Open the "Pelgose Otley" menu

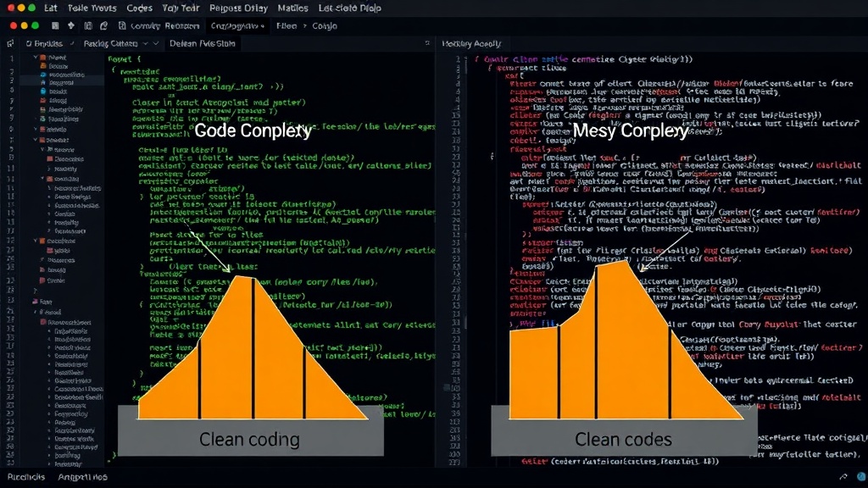(x=238, y=8)
